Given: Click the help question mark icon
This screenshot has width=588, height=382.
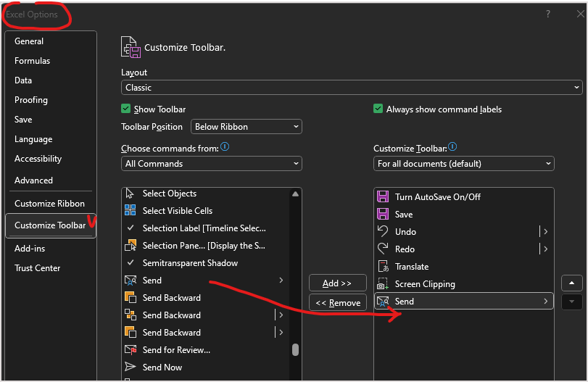Looking at the screenshot, I should point(548,14).
